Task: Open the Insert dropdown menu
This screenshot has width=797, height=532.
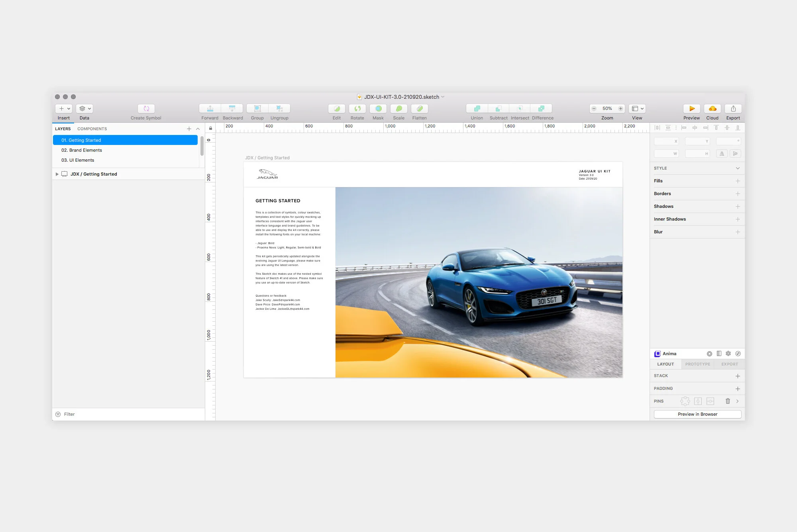Action: 64,109
